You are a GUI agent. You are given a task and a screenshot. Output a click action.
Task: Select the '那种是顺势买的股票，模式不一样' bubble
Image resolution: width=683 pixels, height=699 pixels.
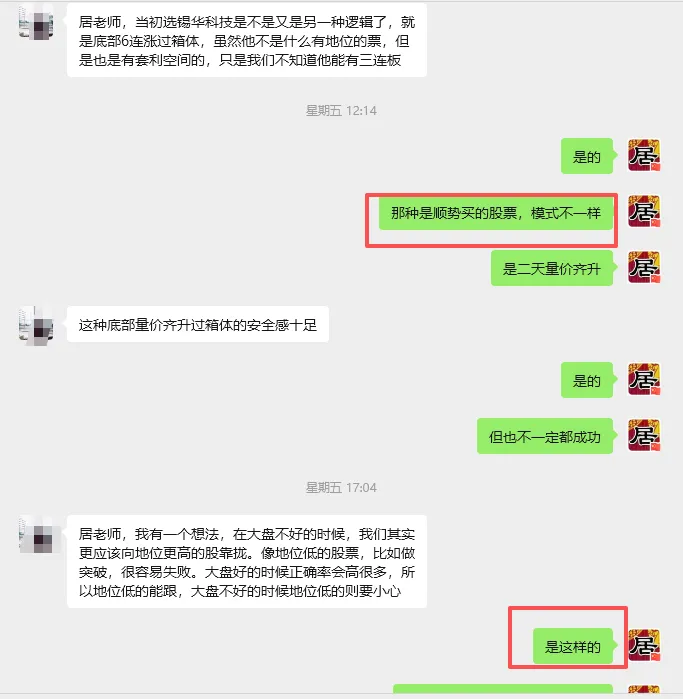click(498, 213)
